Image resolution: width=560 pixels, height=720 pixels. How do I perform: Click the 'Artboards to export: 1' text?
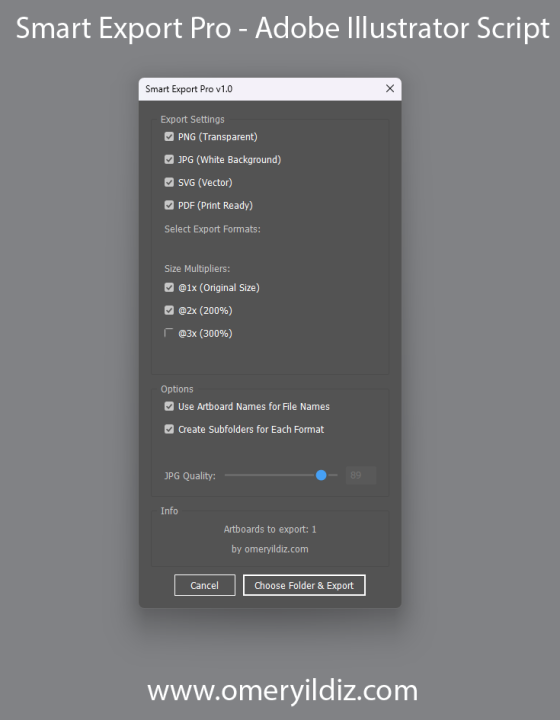(270, 529)
